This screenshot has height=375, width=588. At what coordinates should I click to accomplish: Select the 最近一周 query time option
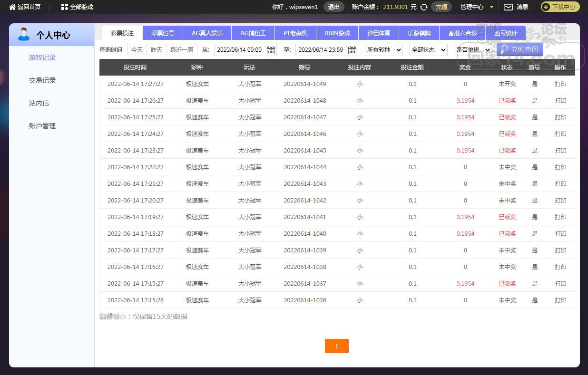point(182,49)
